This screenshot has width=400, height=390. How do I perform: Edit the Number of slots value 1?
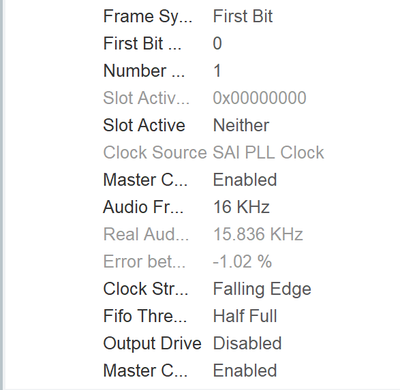(217, 71)
